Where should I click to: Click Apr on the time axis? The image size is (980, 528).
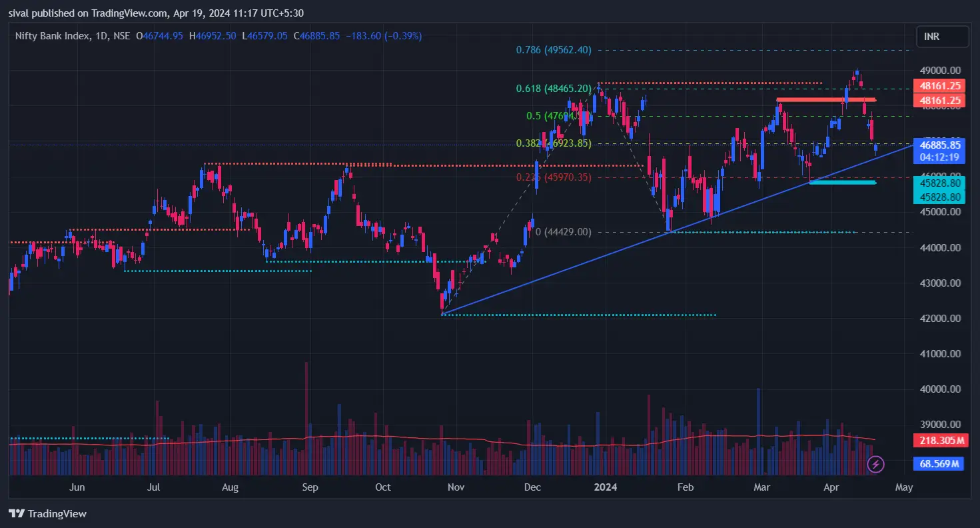coord(831,487)
